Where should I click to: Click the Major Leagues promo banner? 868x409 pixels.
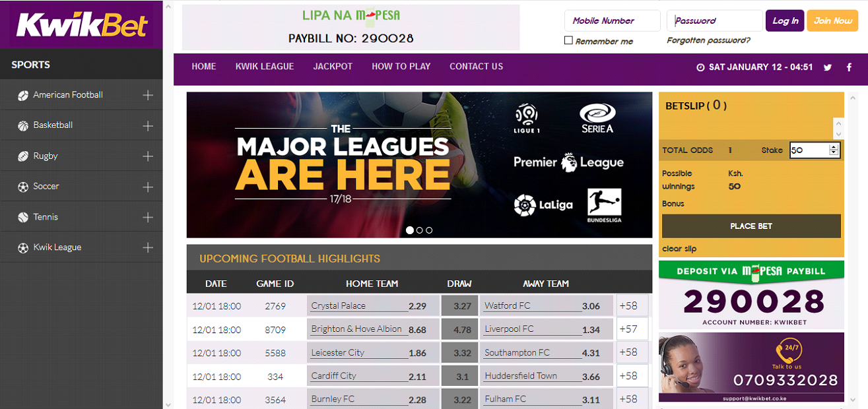pos(419,165)
